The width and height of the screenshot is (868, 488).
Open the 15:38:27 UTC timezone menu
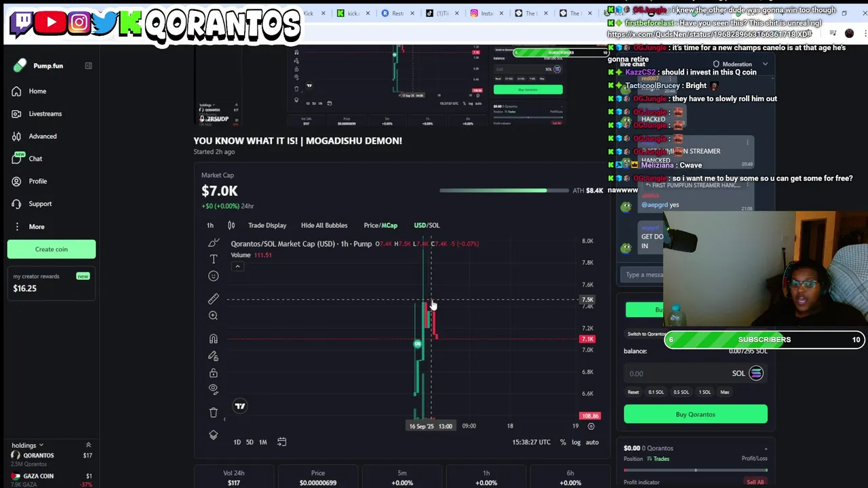pos(532,442)
